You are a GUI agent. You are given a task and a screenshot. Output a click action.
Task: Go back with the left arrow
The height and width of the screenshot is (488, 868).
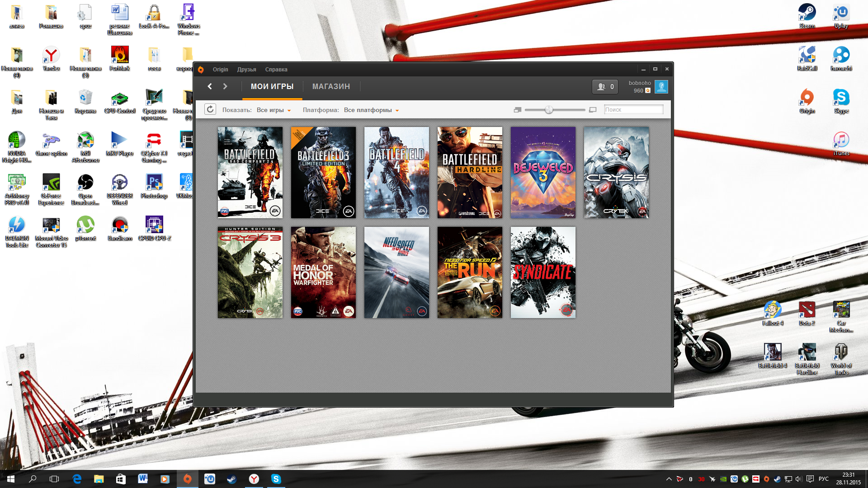[x=210, y=86]
